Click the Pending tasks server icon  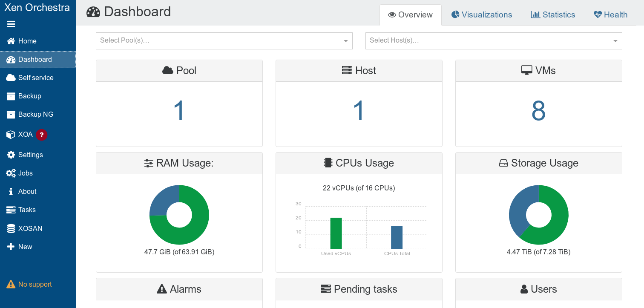point(326,289)
